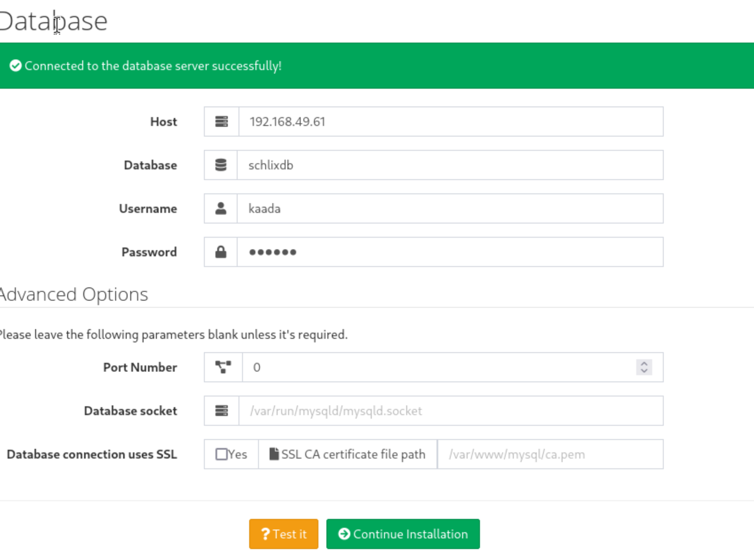Click into the Host input field
This screenshot has width=754, height=560.
click(450, 122)
